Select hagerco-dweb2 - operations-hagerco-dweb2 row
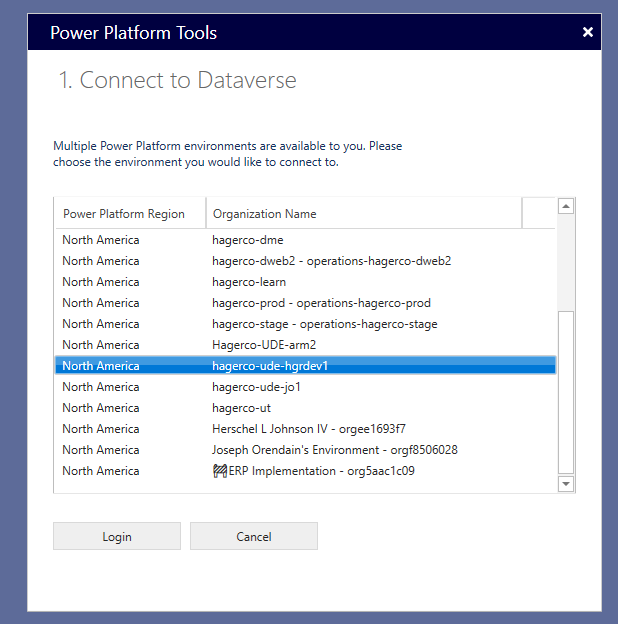Screen dimensions: 618x624 305,261
